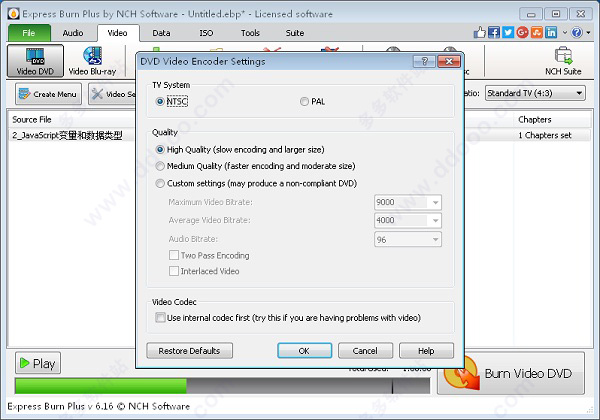This screenshot has height=420, width=600.
Task: Switch to the Audio tab
Action: click(73, 33)
